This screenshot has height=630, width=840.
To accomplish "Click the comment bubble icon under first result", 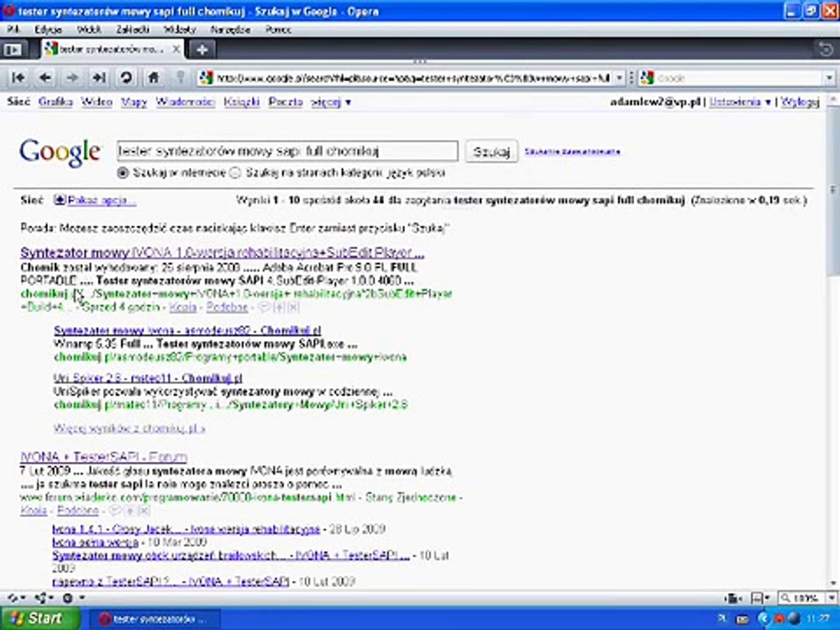I will click(x=264, y=307).
